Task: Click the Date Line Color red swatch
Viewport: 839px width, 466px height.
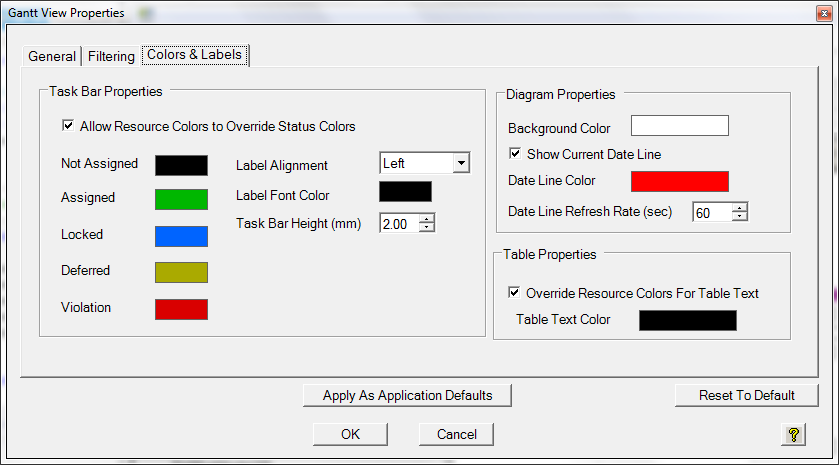Action: [x=679, y=181]
